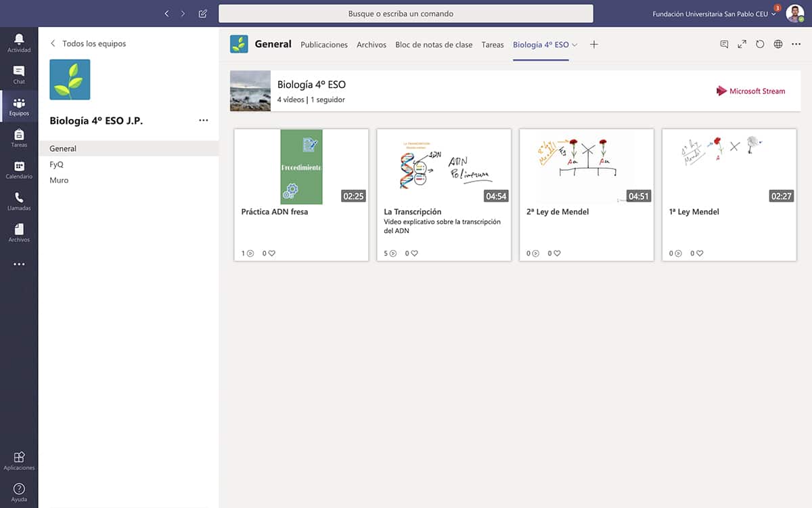This screenshot has height=508, width=812.
Task: Like the Práctica ADN fresa video
Action: click(x=271, y=253)
